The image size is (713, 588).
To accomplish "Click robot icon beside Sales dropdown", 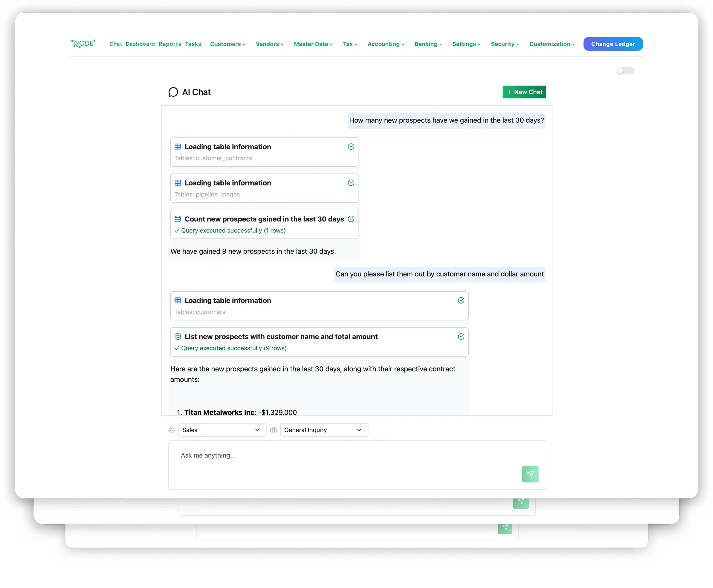I will [172, 430].
